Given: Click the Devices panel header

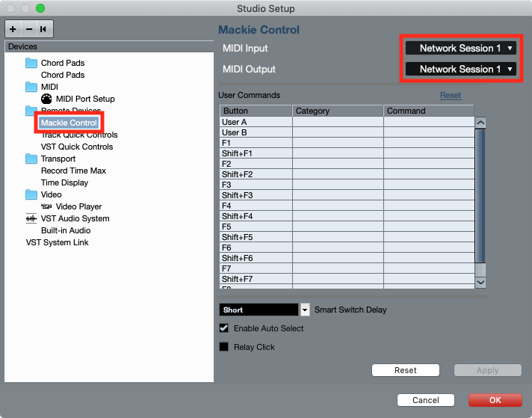Looking at the screenshot, I should coord(109,46).
